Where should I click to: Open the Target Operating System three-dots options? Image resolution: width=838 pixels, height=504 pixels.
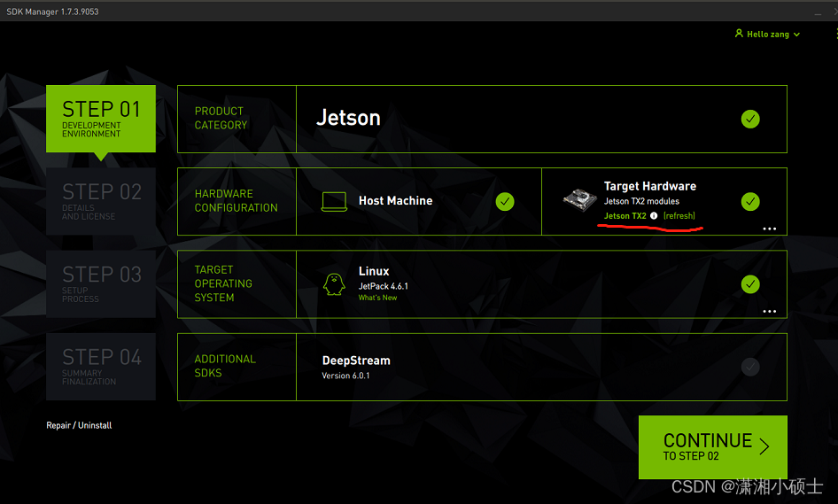(769, 311)
